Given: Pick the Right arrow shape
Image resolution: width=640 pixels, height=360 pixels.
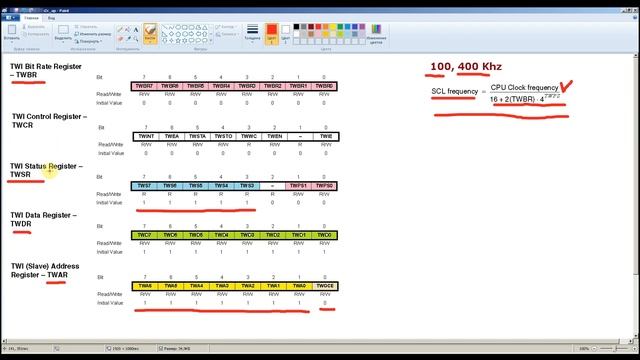Looking at the screenshot, I should click(x=191, y=34).
